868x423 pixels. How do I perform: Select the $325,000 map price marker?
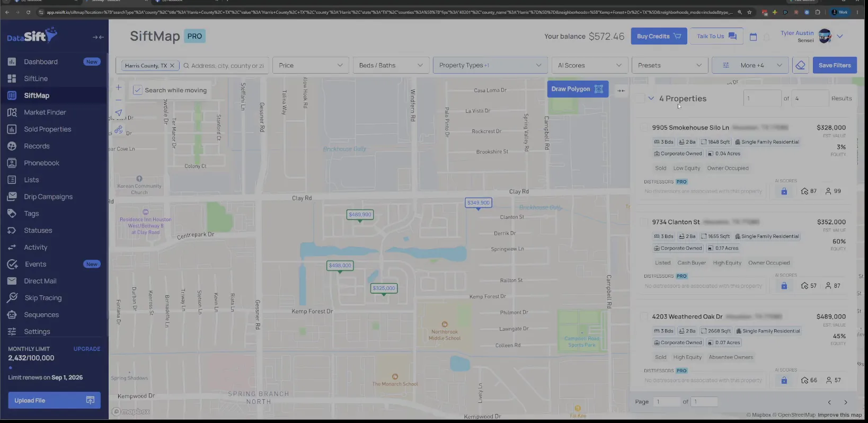point(384,288)
